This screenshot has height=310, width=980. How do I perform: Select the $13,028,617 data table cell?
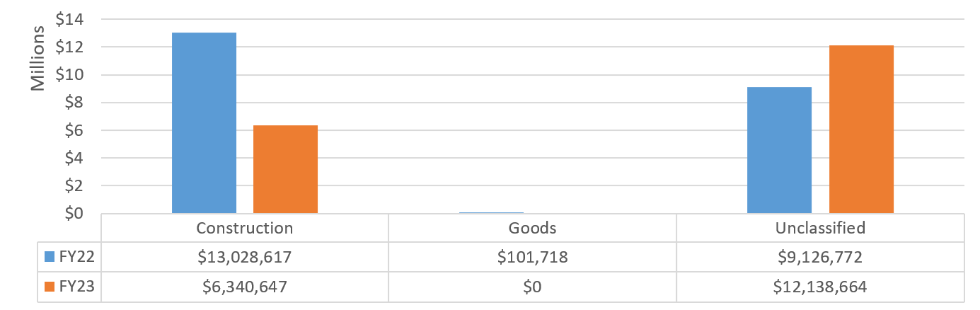[x=244, y=258]
